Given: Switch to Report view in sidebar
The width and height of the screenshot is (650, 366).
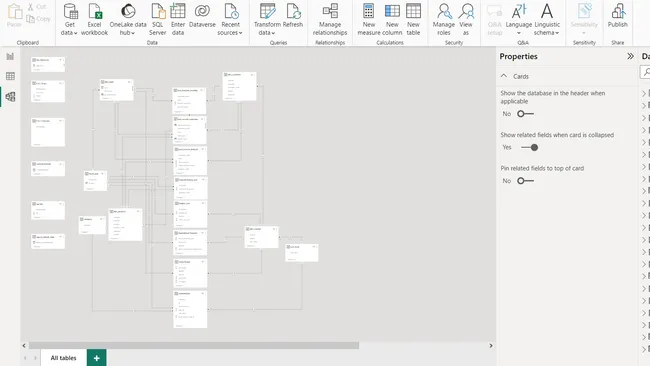Looking at the screenshot, I should [x=10, y=56].
